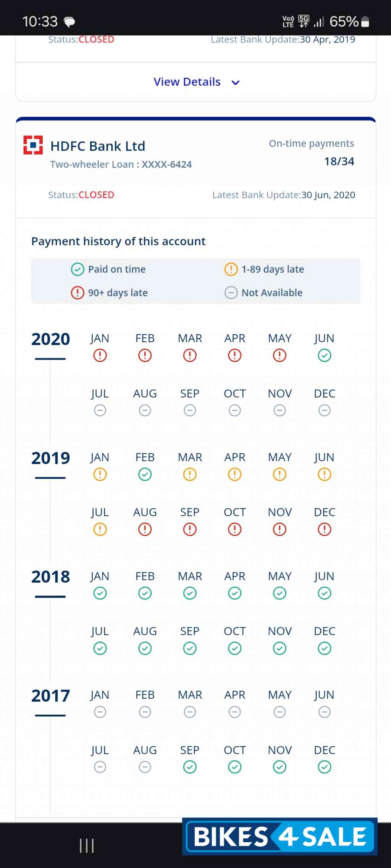Select the 2019 year marker
Image resolution: width=391 pixels, height=868 pixels.
[x=50, y=458]
